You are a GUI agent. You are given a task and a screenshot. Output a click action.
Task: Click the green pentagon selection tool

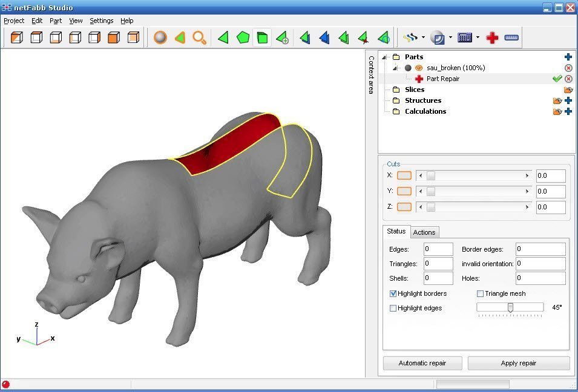[243, 38]
